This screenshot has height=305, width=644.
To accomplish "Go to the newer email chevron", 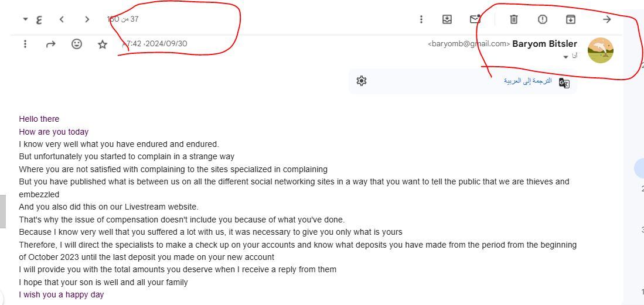I will 87,19.
